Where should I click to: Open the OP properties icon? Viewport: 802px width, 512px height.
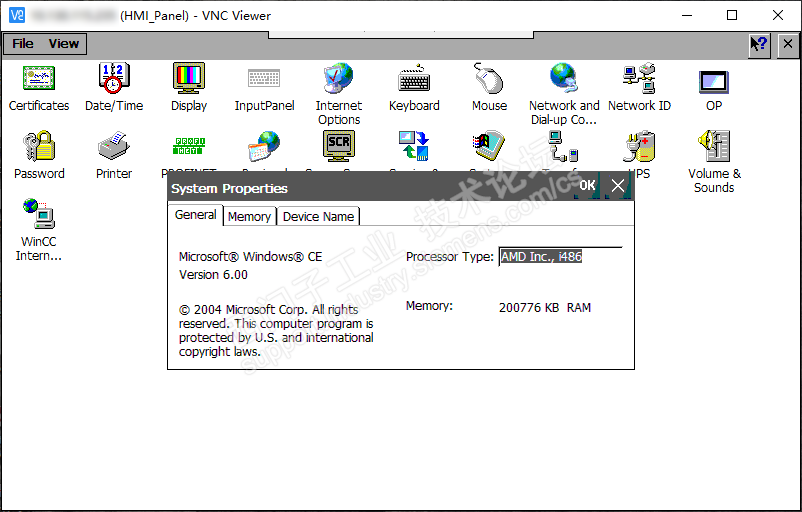[x=714, y=82]
